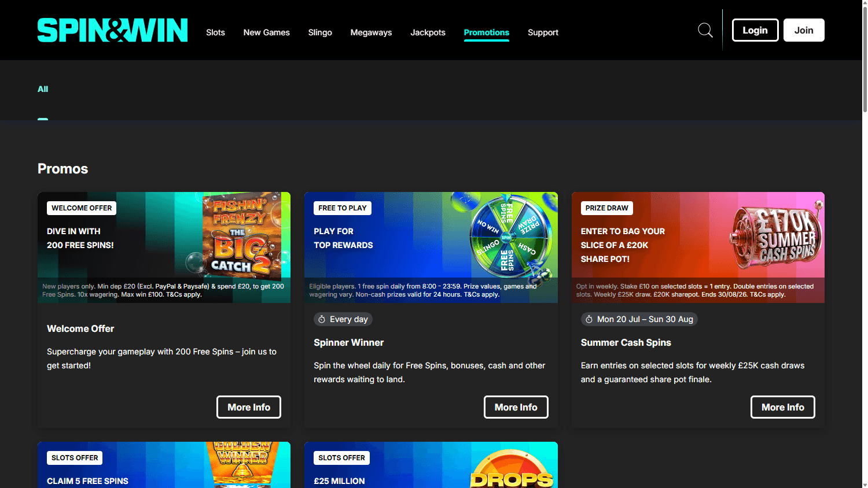Click the Golden Winner promo image
This screenshot has height=488, width=868.
(243, 465)
